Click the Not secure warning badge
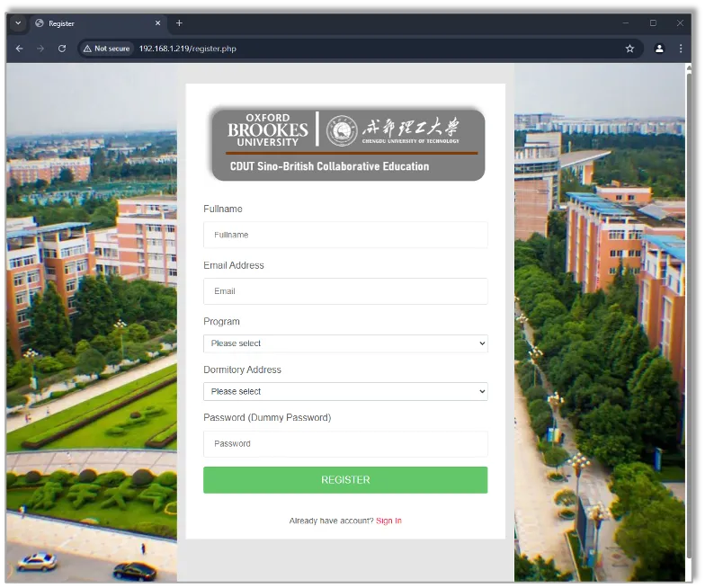 tap(107, 49)
